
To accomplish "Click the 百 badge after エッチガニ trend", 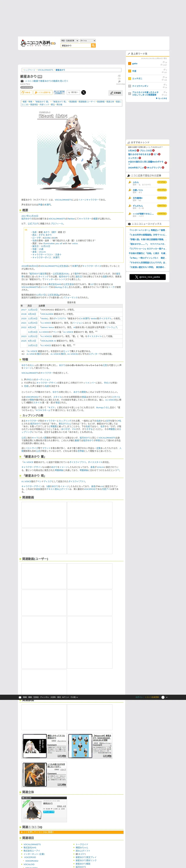I will click(x=140, y=158).
